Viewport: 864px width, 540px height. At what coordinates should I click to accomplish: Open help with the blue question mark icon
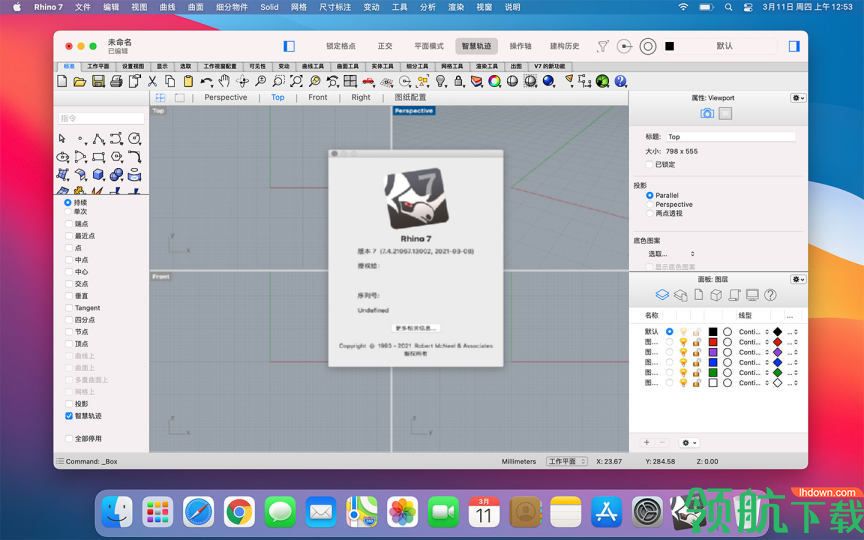(620, 82)
